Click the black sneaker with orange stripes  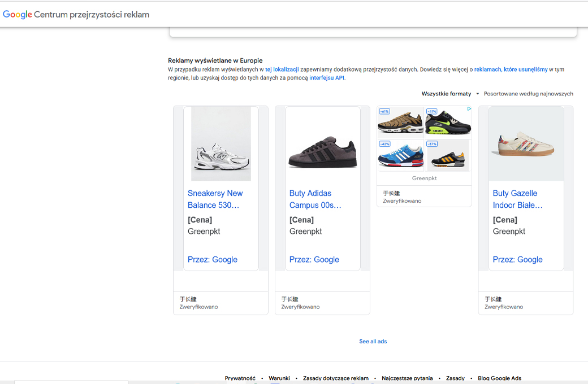[x=448, y=155]
